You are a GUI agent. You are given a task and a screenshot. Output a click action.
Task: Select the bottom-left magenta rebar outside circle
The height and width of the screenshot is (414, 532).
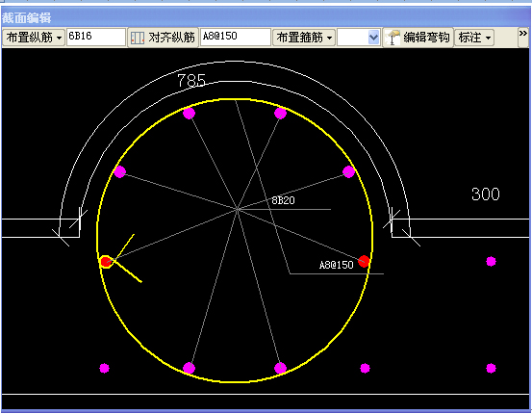pos(104,368)
